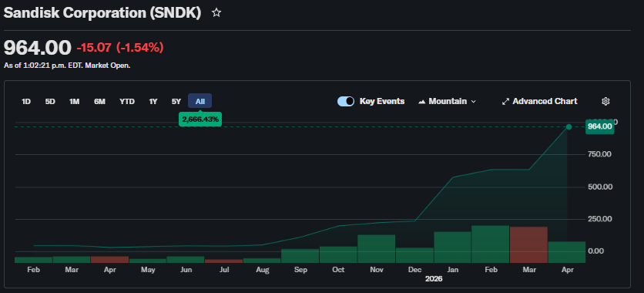This screenshot has width=644, height=293.
Task: Click the Key Events label
Action: tap(382, 101)
